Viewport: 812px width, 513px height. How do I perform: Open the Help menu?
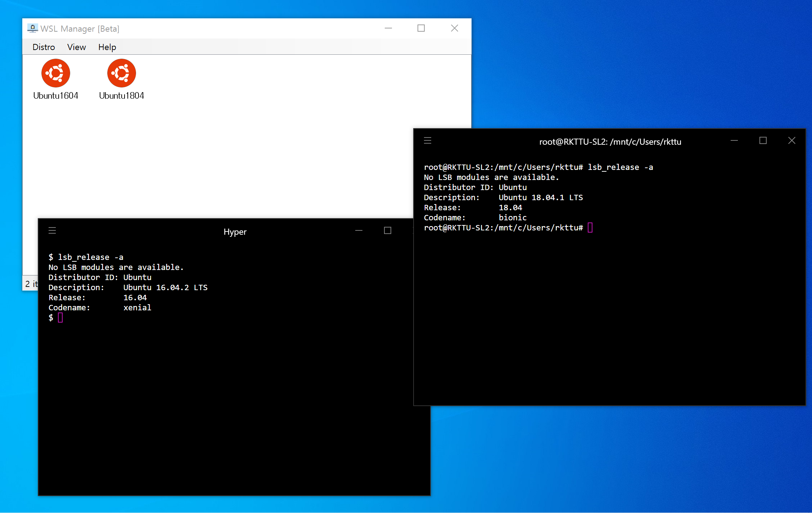[107, 47]
